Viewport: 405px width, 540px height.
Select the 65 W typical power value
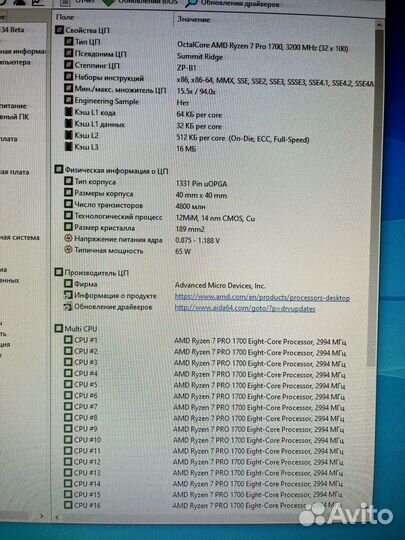[x=183, y=251]
